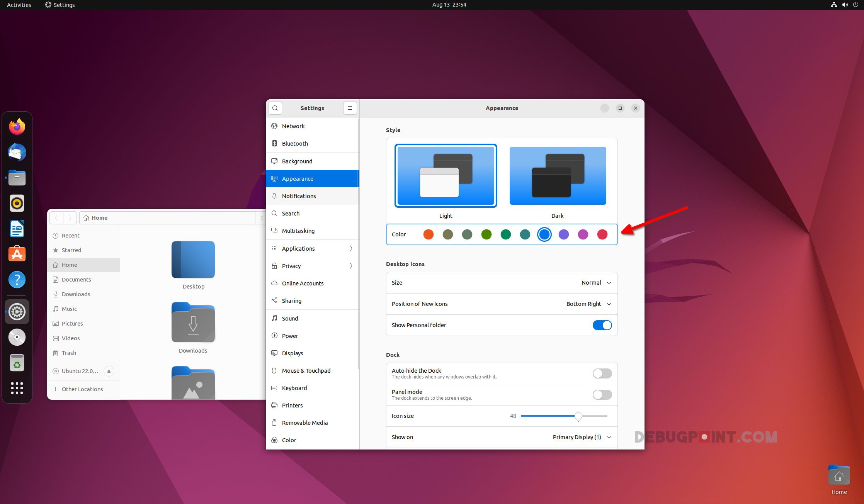The image size is (864, 504).
Task: Select the green accent color circle
Action: coord(486,234)
